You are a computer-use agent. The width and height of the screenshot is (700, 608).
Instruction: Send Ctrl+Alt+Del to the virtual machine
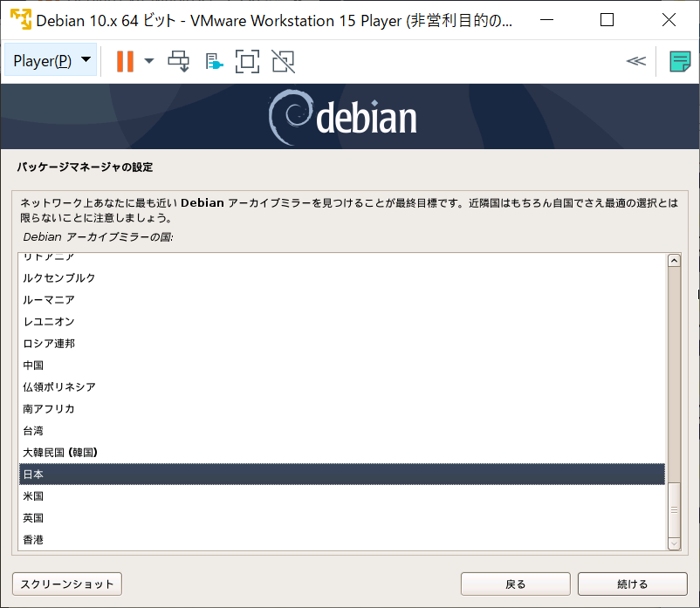click(x=179, y=61)
